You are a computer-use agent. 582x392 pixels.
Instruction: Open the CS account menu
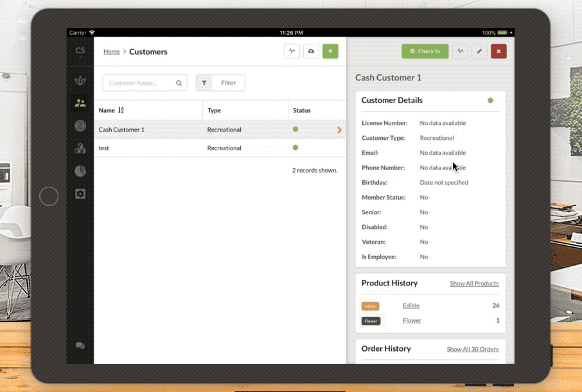point(80,51)
